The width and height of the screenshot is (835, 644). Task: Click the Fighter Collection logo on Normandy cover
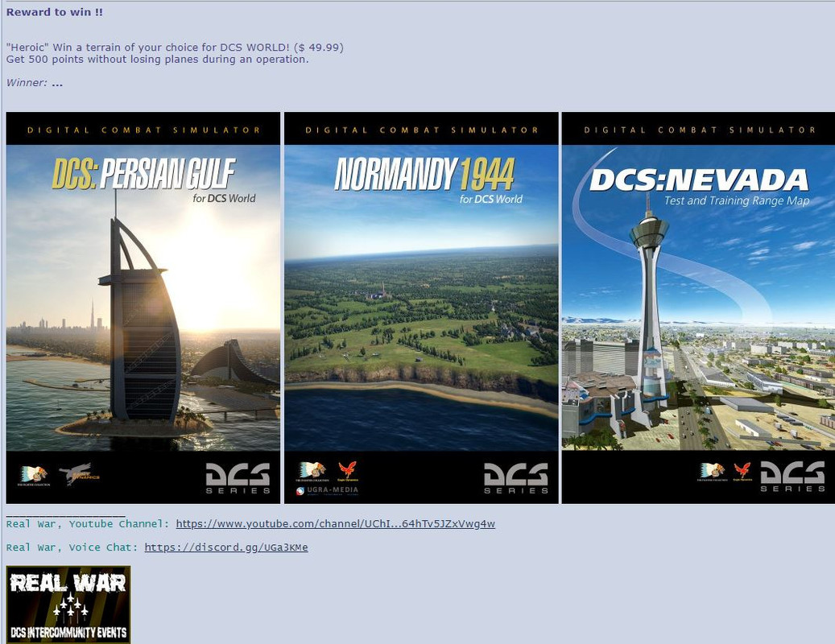[x=312, y=472]
